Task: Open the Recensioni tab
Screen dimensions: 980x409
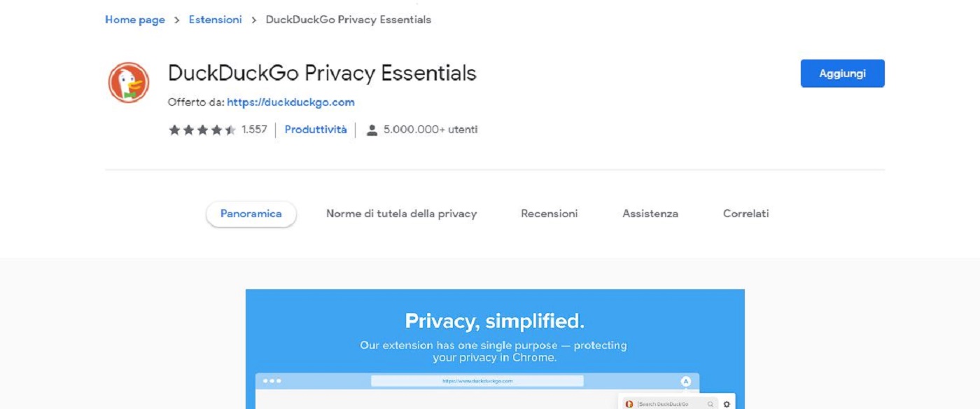Action: pos(549,214)
